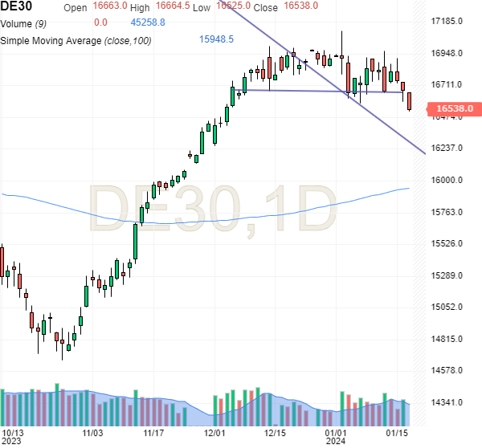Click the blue moving average value 15948.5
The width and height of the screenshot is (482, 448).
(x=215, y=39)
